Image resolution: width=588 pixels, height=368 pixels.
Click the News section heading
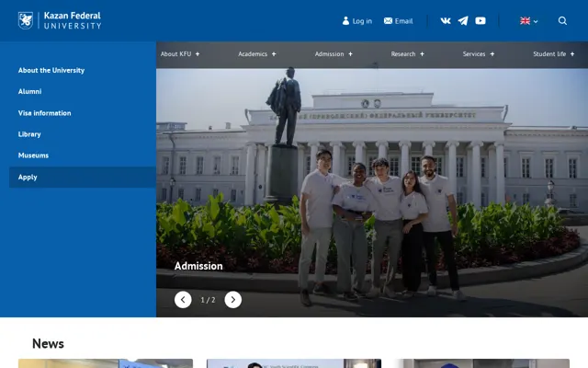(48, 343)
